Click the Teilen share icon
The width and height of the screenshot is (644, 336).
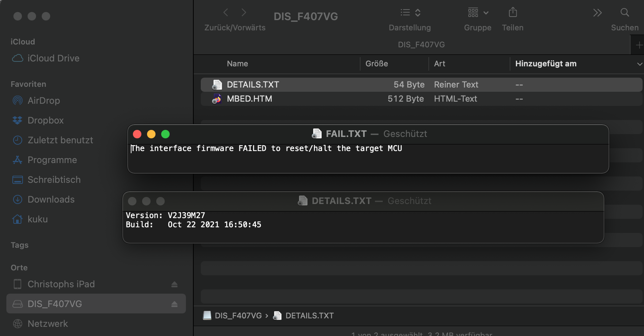tap(513, 12)
